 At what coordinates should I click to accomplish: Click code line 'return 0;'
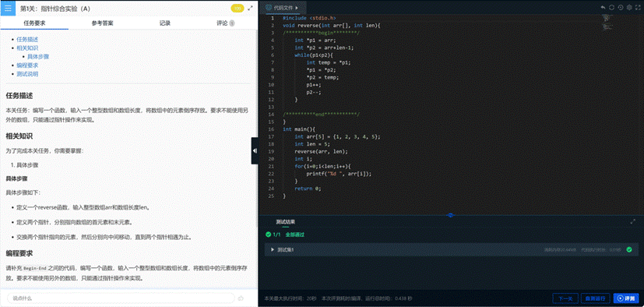308,189
